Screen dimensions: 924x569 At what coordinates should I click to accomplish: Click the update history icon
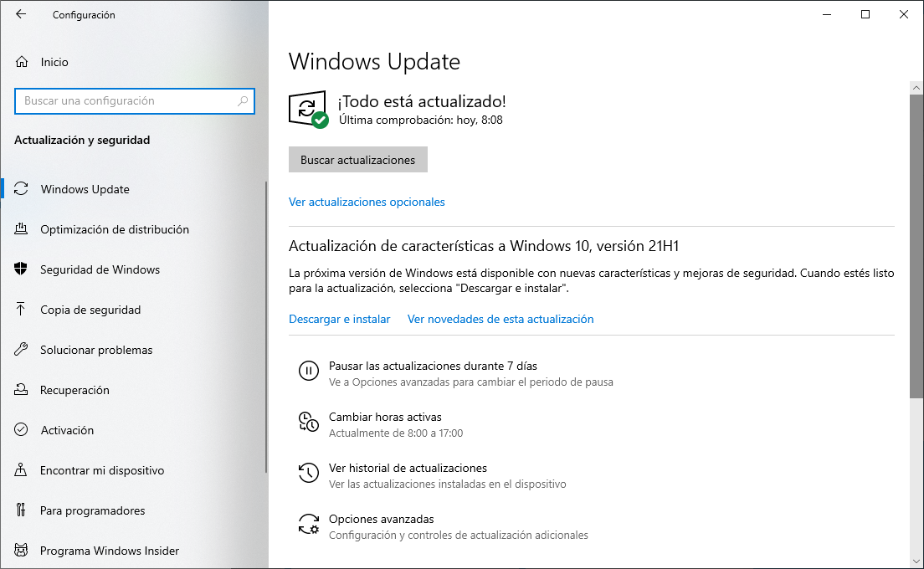(x=308, y=473)
